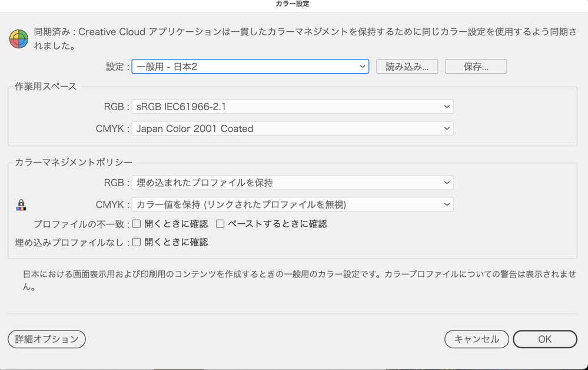This screenshot has height=370, width=588.
Task: Open the Japan Color 2001 Coated dropdown
Action: click(293, 128)
